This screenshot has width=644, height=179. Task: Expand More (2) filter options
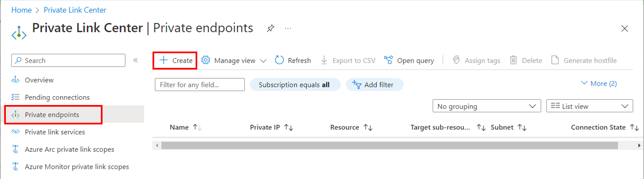(598, 83)
